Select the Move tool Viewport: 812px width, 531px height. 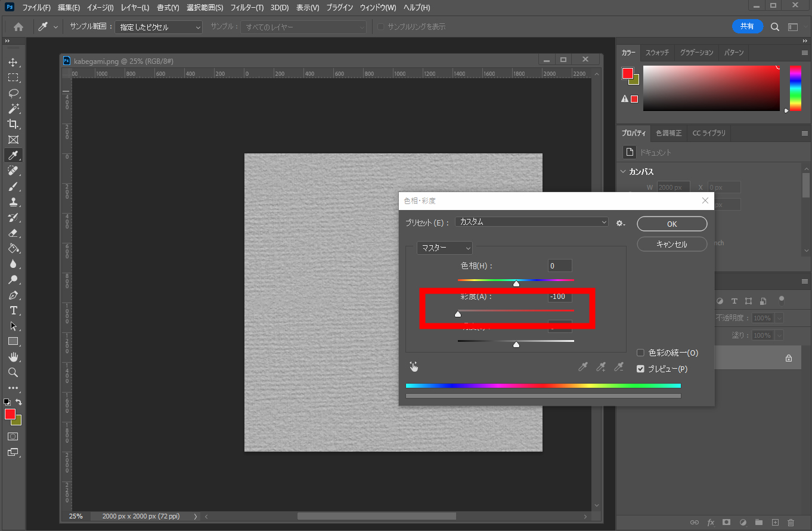pyautogui.click(x=13, y=62)
